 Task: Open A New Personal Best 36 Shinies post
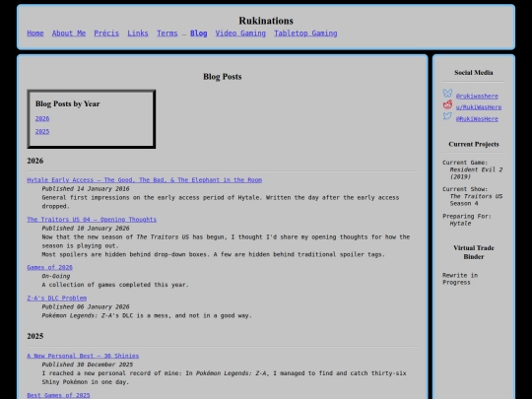coord(83,356)
